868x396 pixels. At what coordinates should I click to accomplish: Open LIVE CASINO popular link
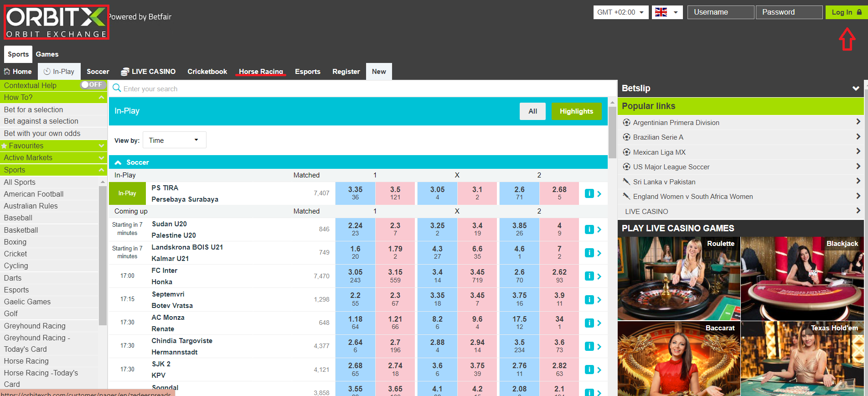[741, 211]
